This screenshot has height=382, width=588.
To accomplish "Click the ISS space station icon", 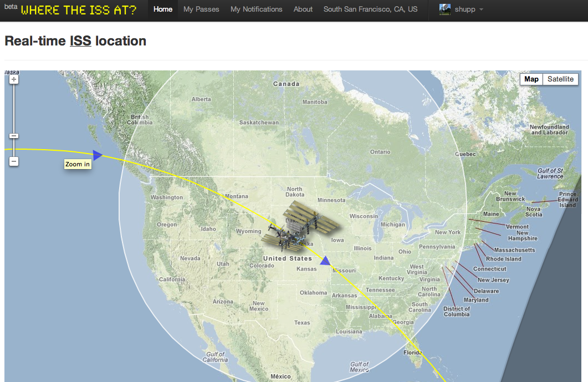I will coord(301,227).
